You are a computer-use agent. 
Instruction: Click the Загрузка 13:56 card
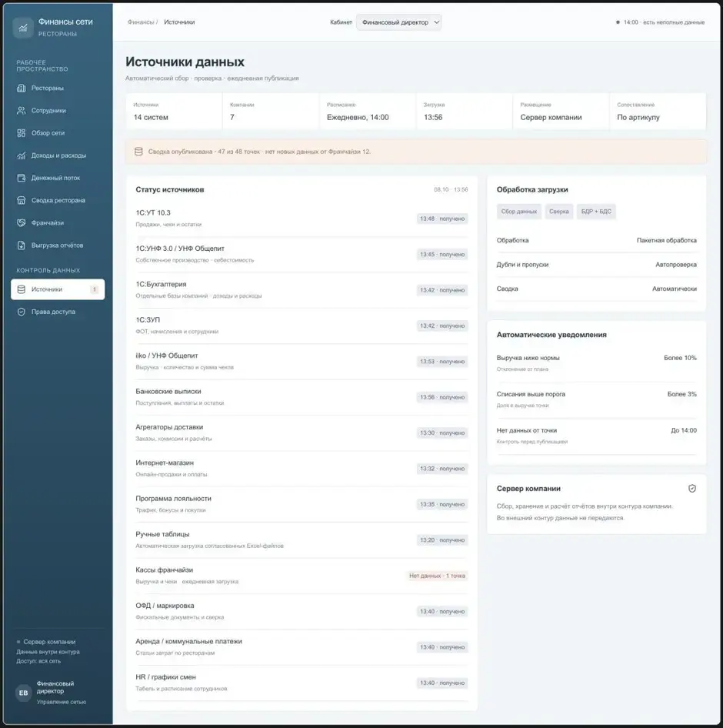click(x=464, y=112)
